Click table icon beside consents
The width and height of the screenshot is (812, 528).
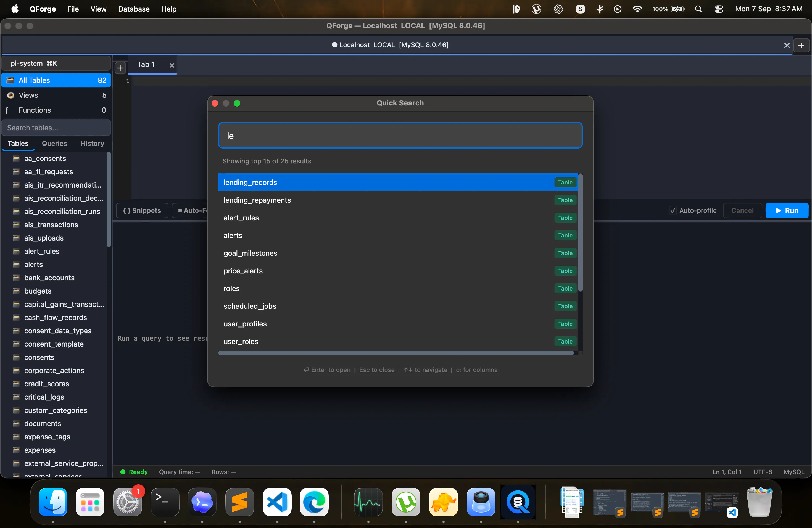[16, 357]
